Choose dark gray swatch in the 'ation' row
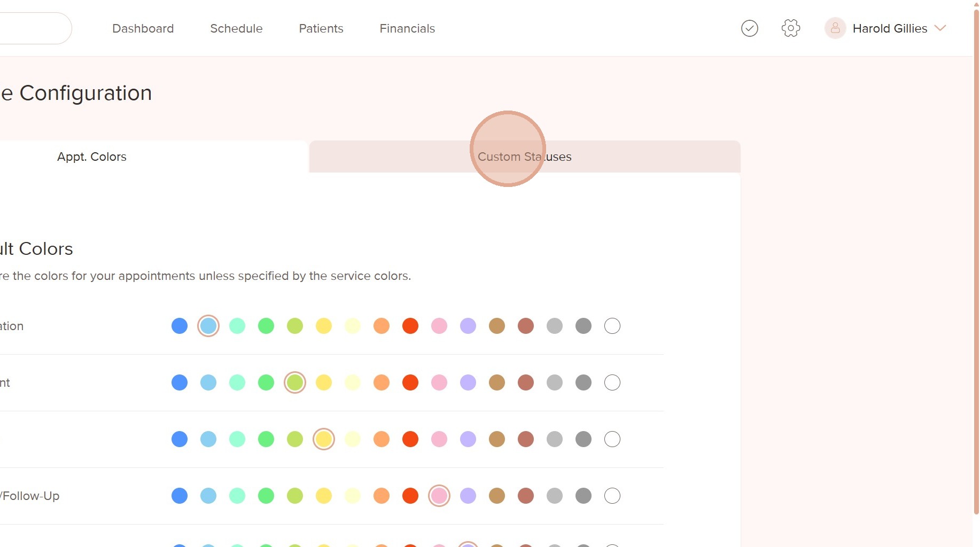This screenshot has width=980, height=547. (x=584, y=326)
